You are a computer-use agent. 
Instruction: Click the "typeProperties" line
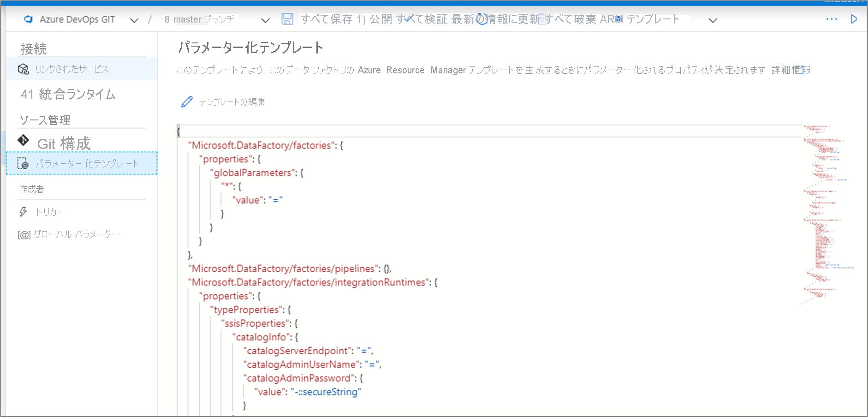251,310
